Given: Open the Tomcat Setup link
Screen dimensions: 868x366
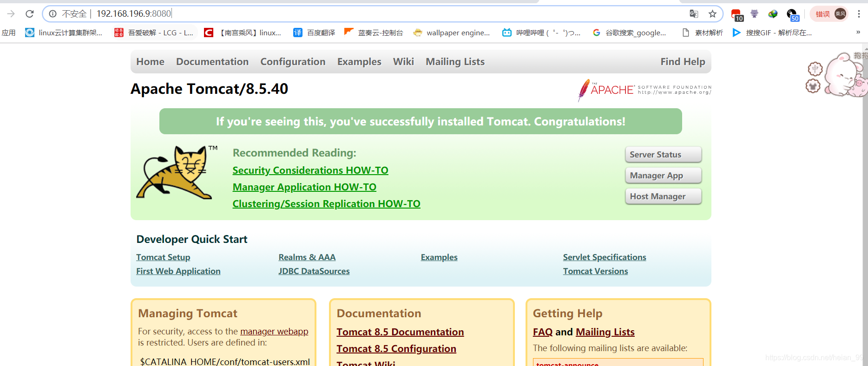Looking at the screenshot, I should pos(163,257).
